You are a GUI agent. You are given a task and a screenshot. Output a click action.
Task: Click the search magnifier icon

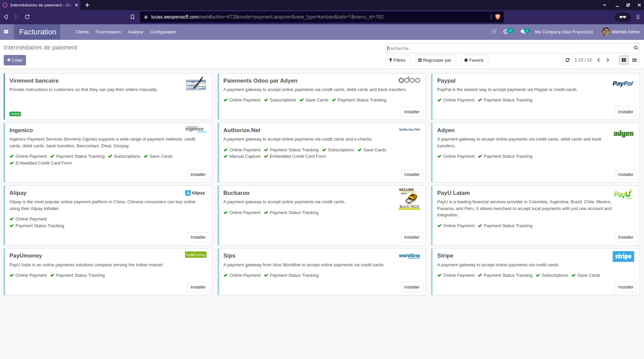pyautogui.click(x=636, y=48)
